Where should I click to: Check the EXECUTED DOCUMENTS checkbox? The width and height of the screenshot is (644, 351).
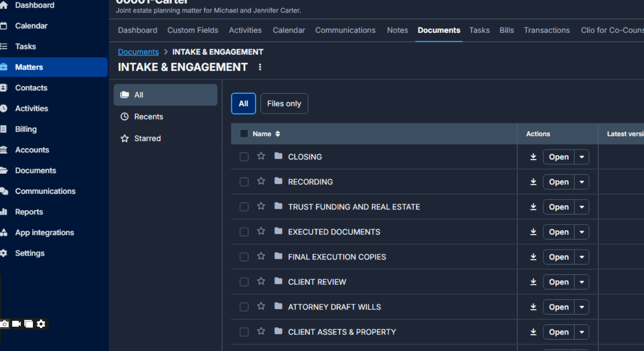point(244,232)
